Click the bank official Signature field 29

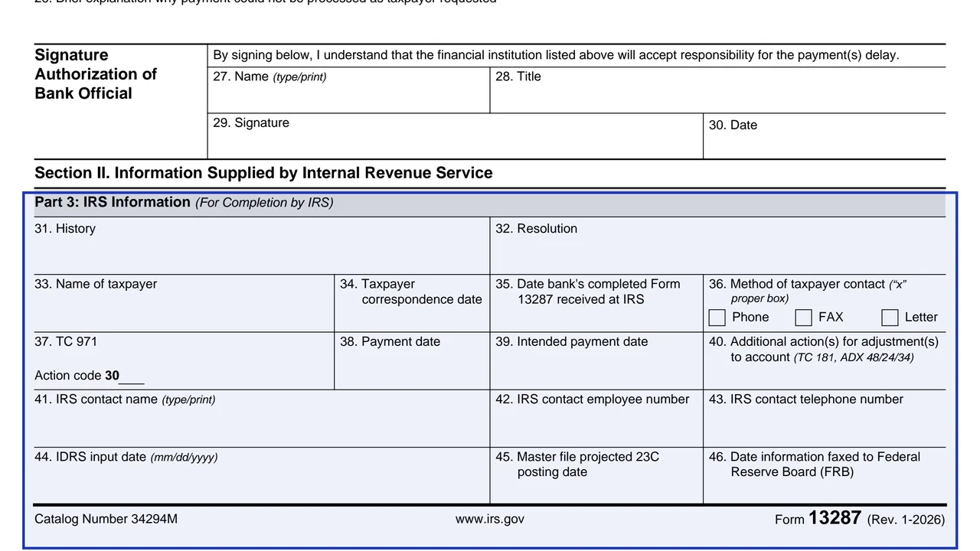[x=455, y=137]
